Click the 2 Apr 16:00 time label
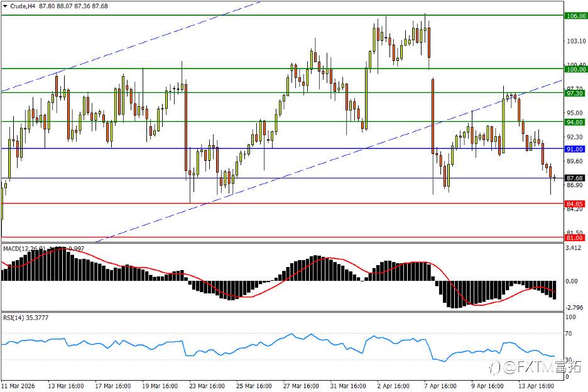Image resolution: width=588 pixels, height=392 pixels. click(393, 386)
